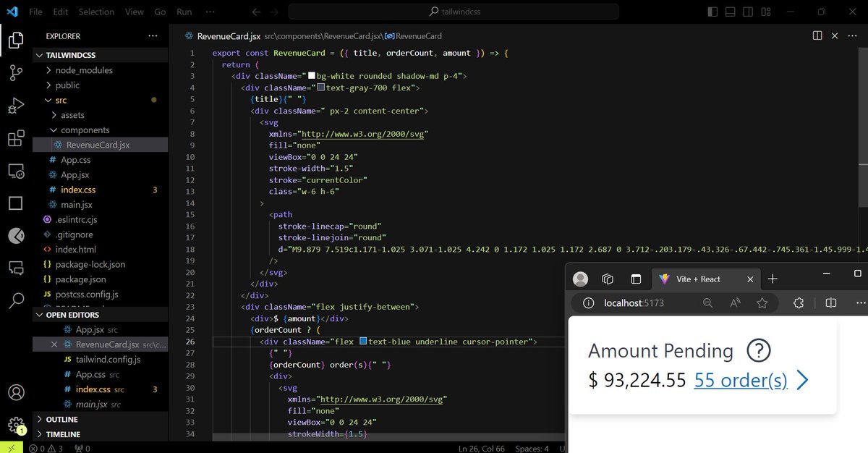Click the Go Back arrow in title bar
Screen dimensions: 868x453
click(x=255, y=12)
